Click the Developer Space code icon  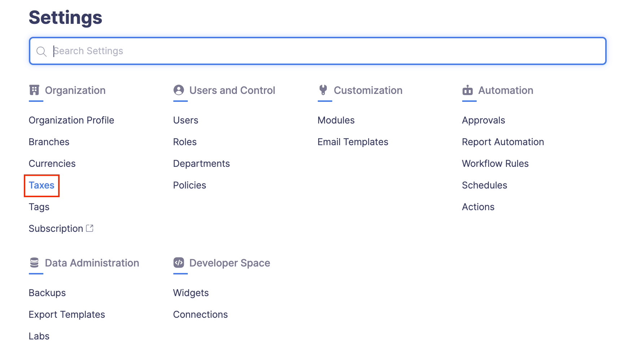[179, 263]
